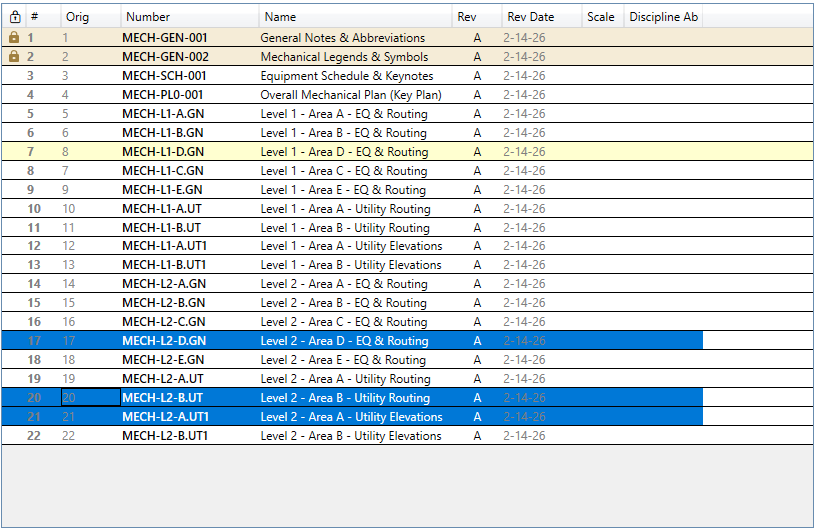This screenshot has width=816, height=532.
Task: Click Rev 'A' in MECH-SCH-001 row
Action: [x=477, y=75]
